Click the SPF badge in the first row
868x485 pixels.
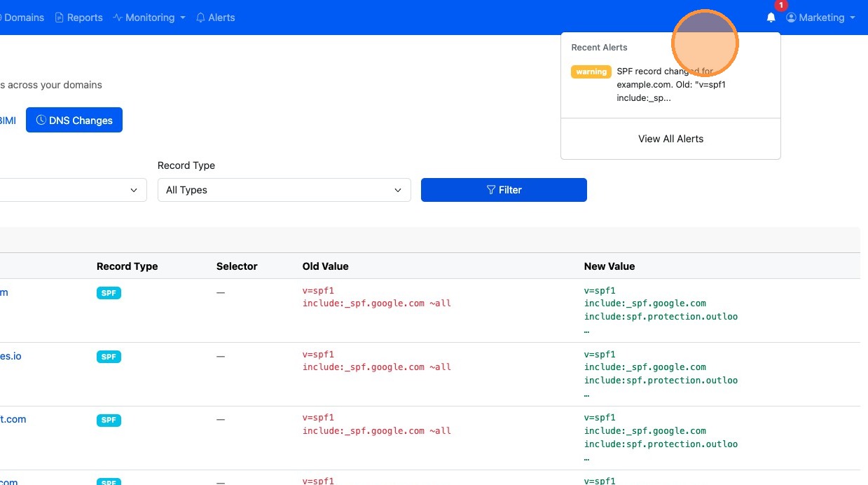109,293
